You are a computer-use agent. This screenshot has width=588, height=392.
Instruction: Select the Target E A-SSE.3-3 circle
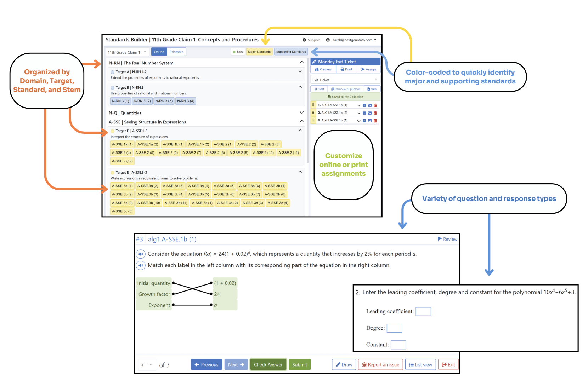click(113, 173)
